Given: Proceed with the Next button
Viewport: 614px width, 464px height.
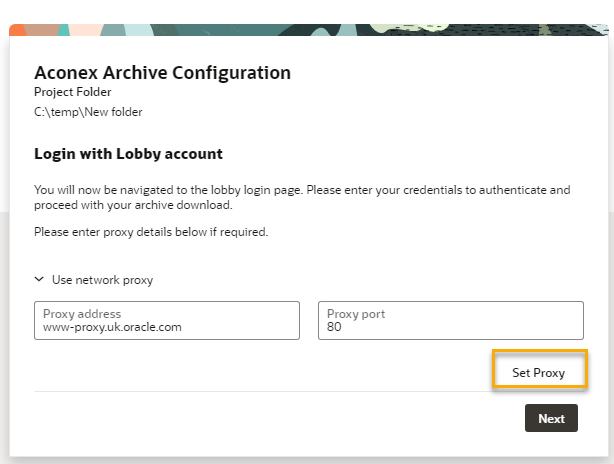Looking at the screenshot, I should [x=551, y=418].
